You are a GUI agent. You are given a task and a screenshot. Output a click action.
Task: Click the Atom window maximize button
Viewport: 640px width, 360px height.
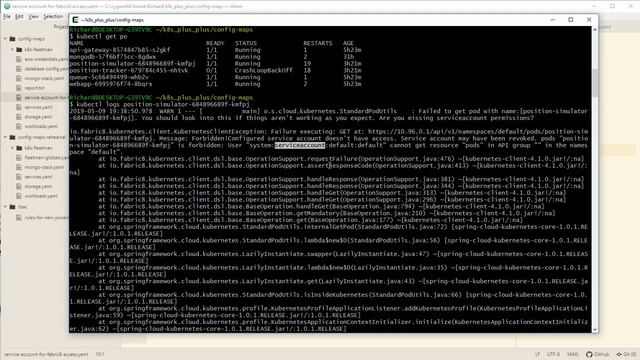[x=612, y=6]
